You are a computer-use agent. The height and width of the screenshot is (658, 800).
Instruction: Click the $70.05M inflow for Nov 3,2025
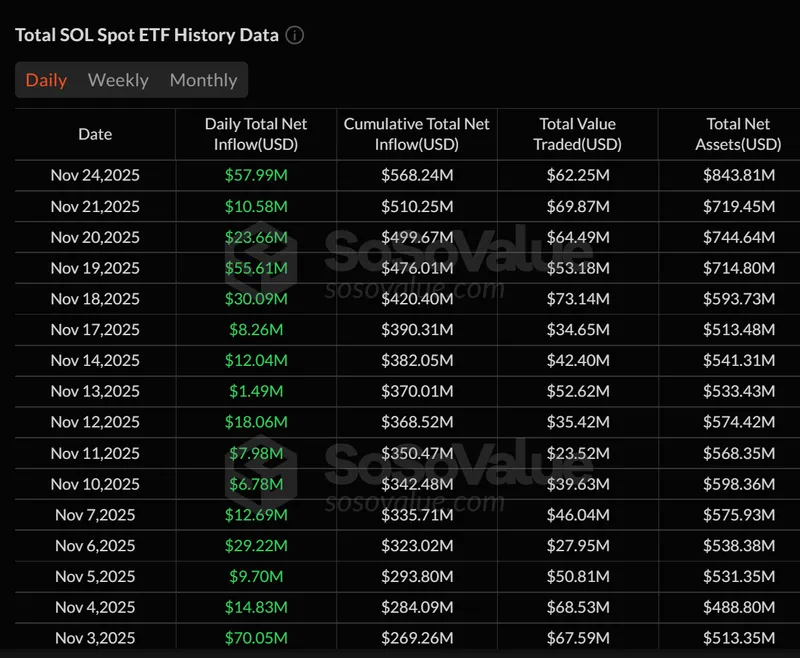[x=256, y=638]
